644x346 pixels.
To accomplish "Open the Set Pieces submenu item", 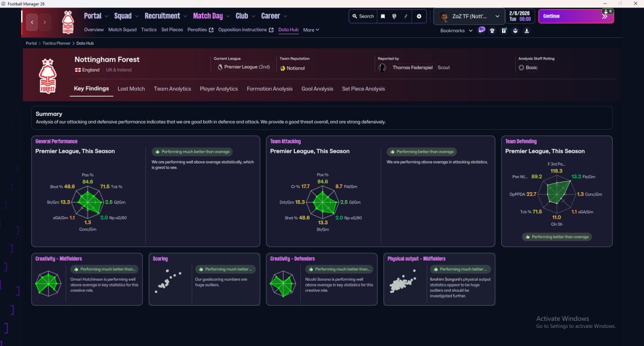I will tap(172, 30).
